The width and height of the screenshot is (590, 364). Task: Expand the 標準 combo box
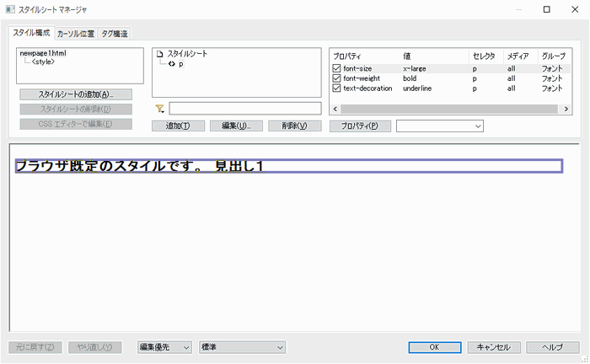(242, 347)
